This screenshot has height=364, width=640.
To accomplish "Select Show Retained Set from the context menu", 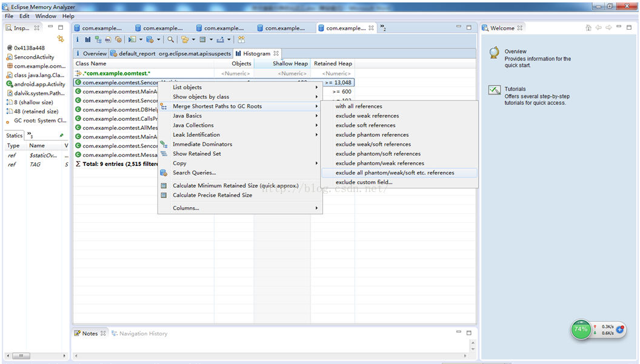I will [x=196, y=154].
